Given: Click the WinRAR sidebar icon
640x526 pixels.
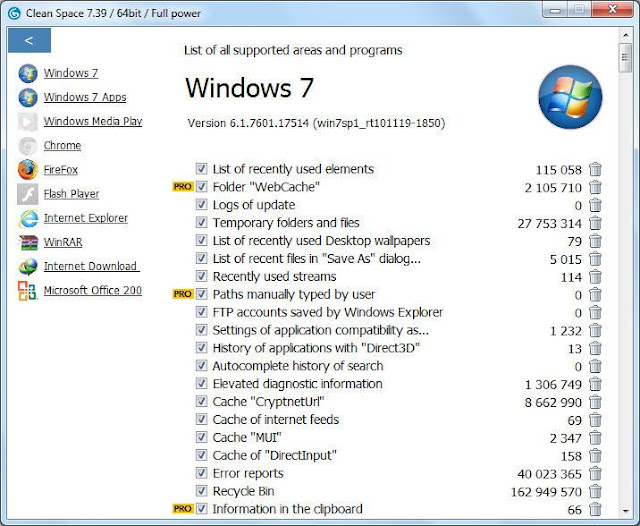Looking at the screenshot, I should tap(28, 242).
